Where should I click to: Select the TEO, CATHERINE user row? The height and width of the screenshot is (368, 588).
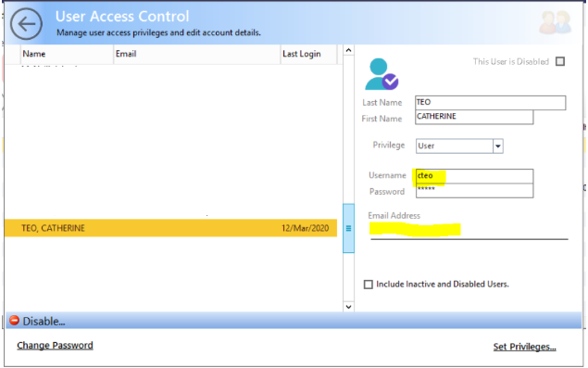coord(171,228)
